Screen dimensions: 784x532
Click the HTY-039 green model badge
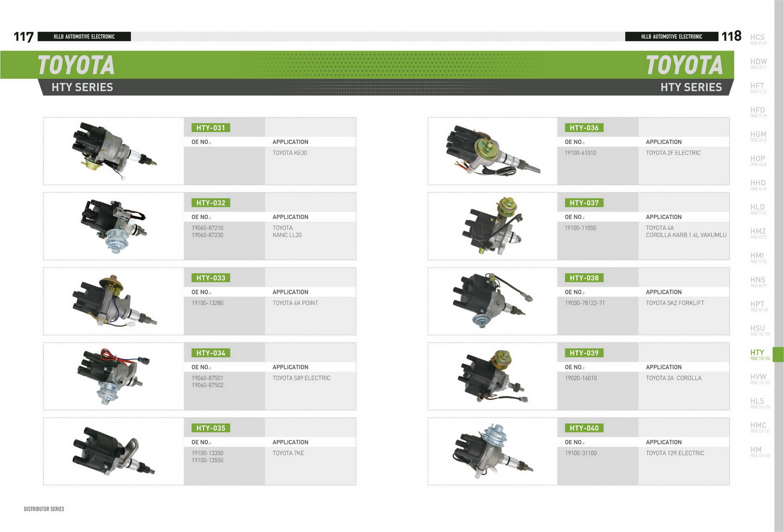pos(584,353)
